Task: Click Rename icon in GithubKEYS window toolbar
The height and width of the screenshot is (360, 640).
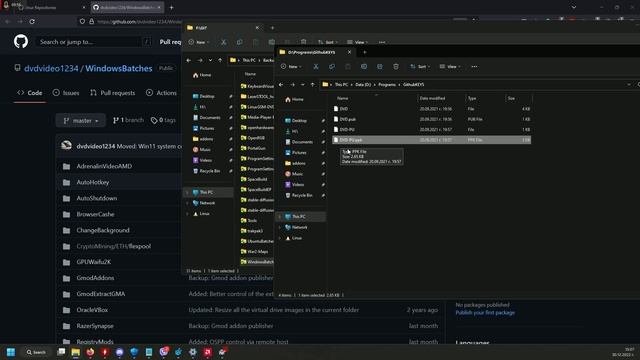Action: click(364, 67)
